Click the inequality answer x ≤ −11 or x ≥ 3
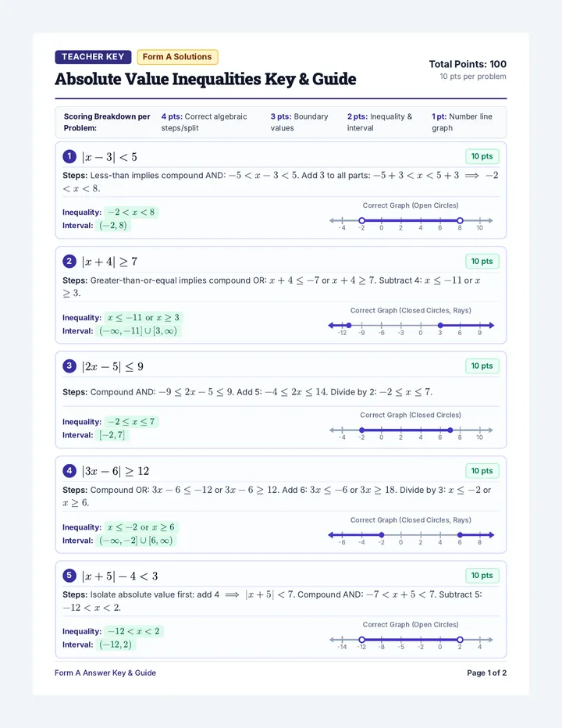The height and width of the screenshot is (728, 562). pos(144,318)
